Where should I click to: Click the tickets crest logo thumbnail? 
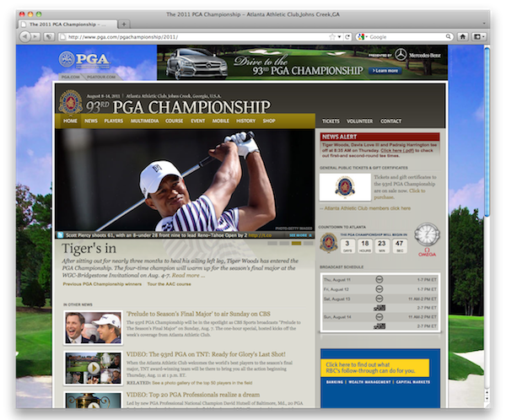click(345, 187)
